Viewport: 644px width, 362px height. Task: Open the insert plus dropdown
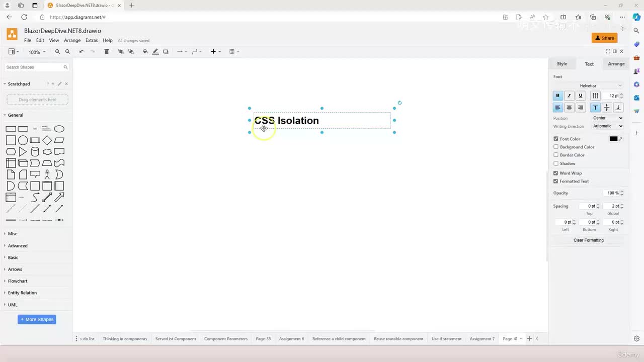[216, 52]
